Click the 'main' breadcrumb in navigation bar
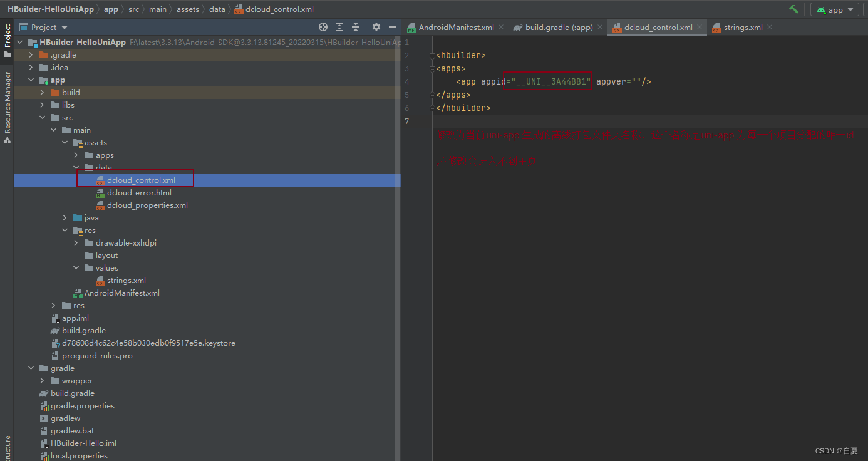 (x=158, y=9)
